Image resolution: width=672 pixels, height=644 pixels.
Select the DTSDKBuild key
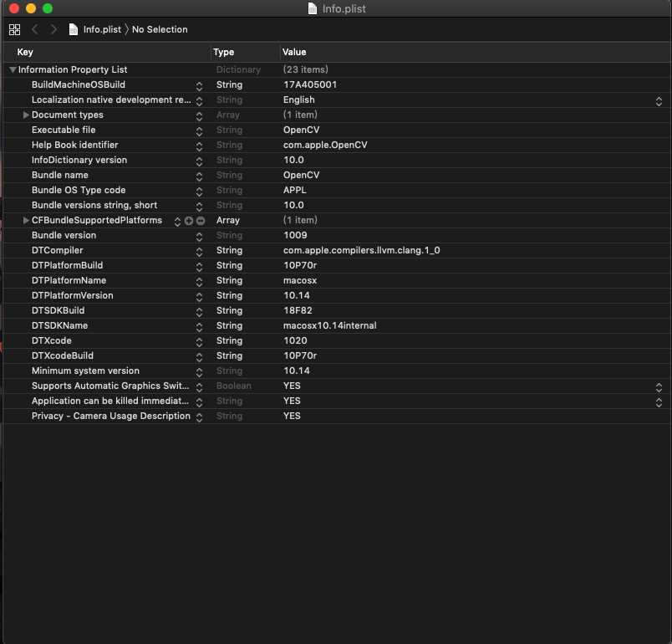tap(58, 310)
